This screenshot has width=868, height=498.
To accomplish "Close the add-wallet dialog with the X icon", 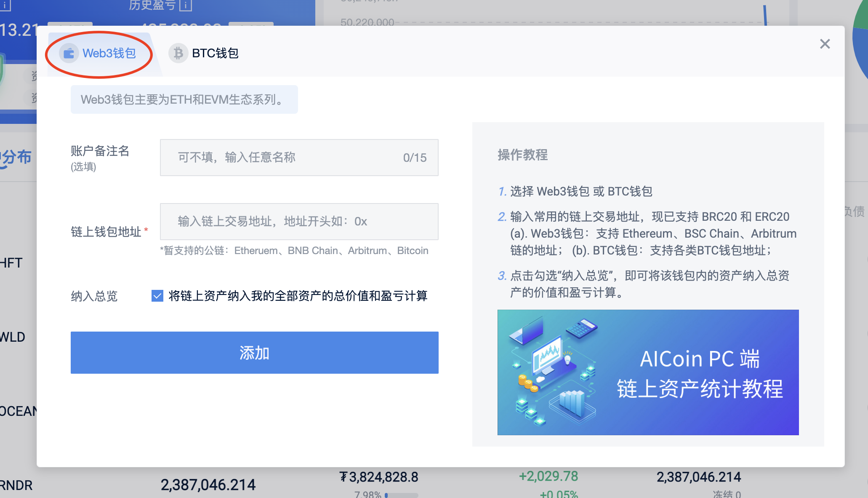I will tap(825, 44).
